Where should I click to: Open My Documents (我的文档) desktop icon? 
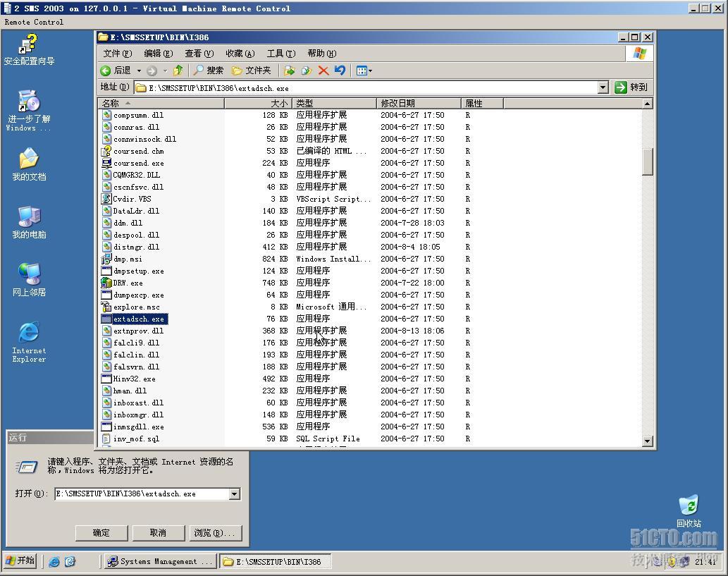point(29,164)
